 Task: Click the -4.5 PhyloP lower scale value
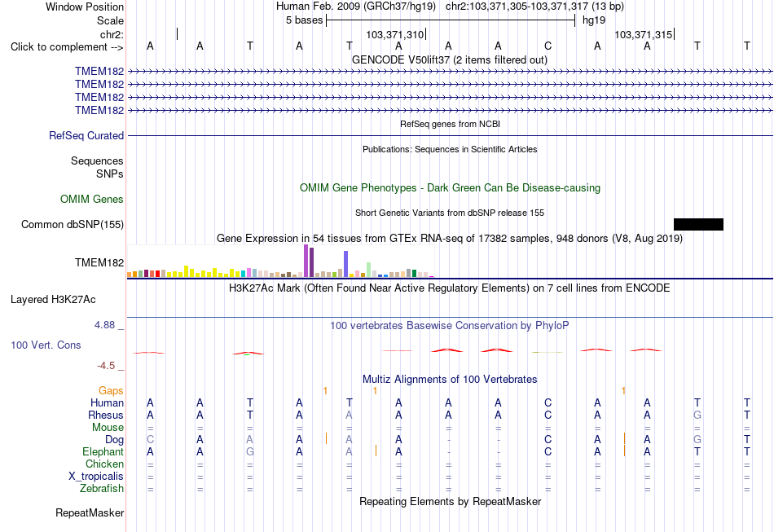106,366
